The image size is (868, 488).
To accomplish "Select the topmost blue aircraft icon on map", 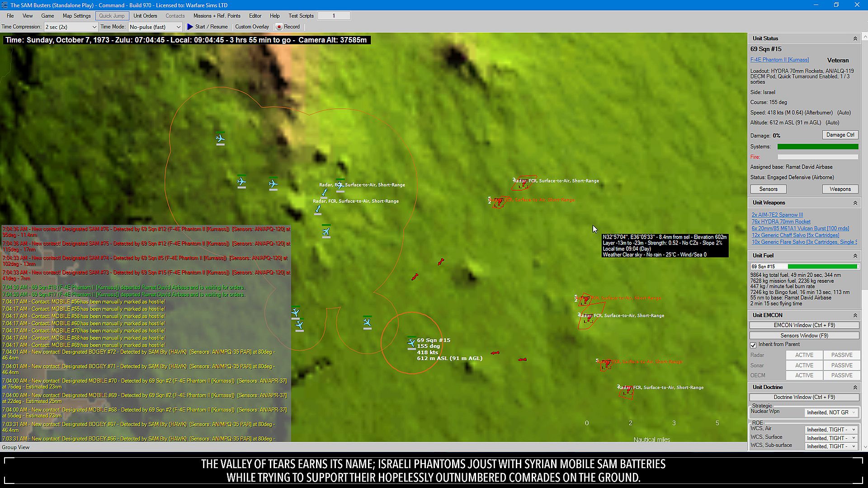I will click(x=220, y=138).
